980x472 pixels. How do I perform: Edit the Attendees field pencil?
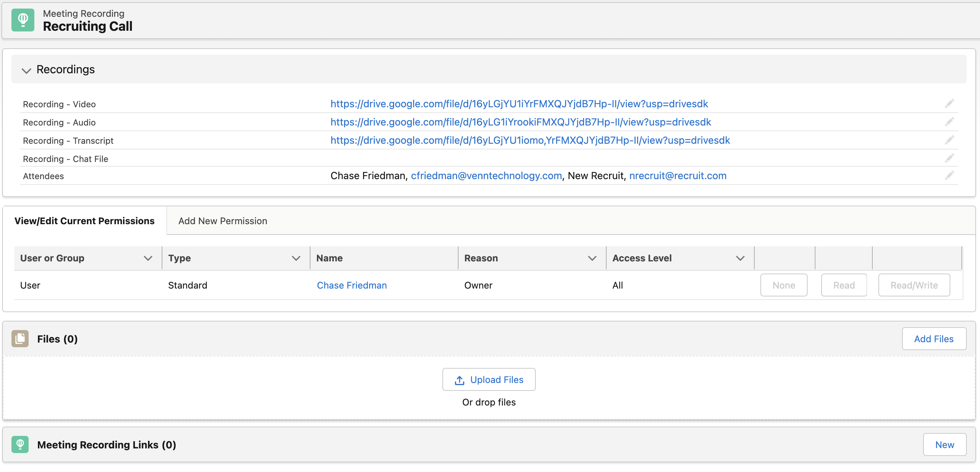(950, 175)
